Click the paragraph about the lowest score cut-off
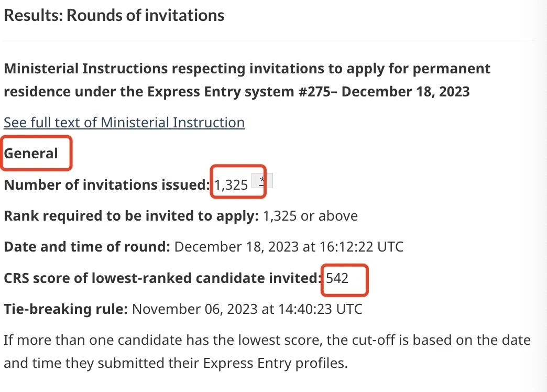The image size is (547, 392). coord(267,352)
